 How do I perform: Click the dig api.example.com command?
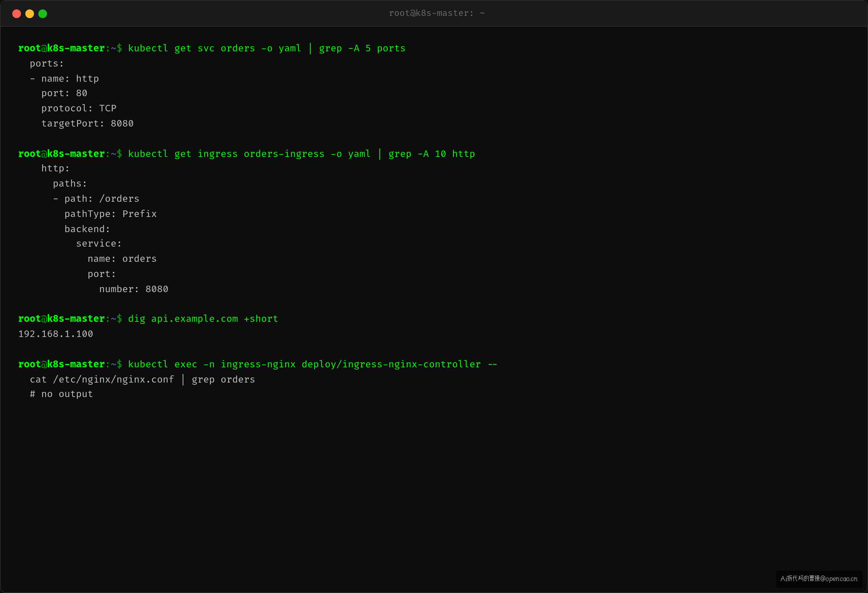203,319
